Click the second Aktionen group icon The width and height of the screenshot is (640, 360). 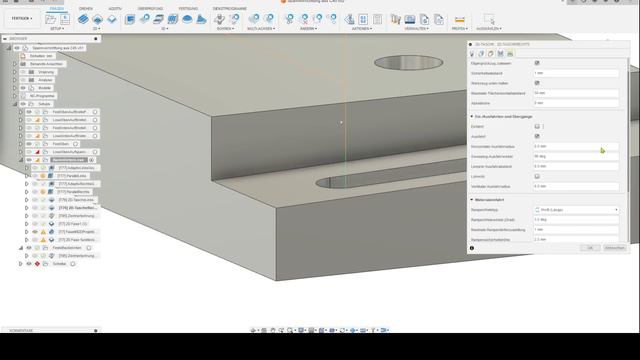coord(363,19)
